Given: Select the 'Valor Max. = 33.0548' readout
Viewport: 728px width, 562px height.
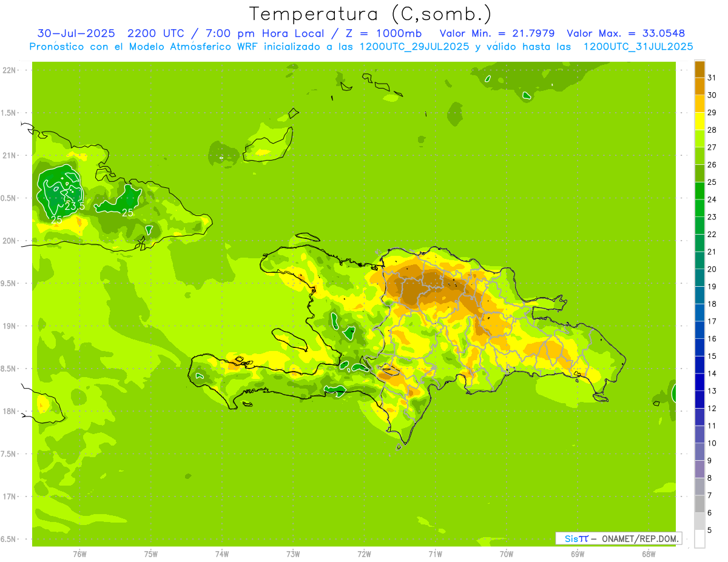Looking at the screenshot, I should (625, 33).
